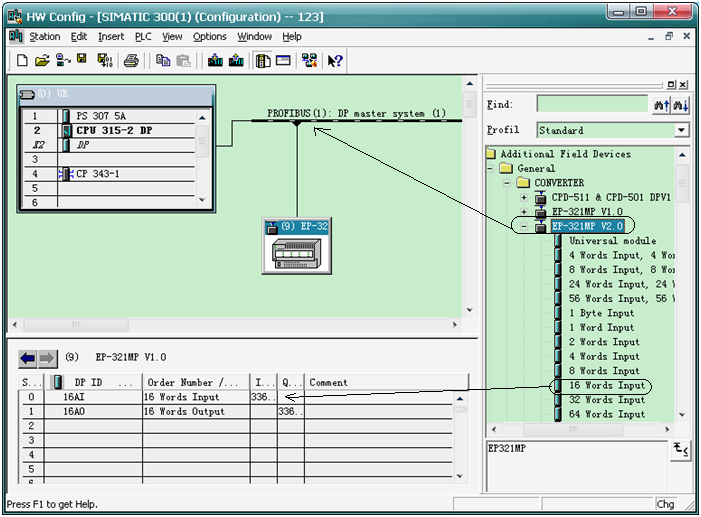Screen dimensions: 701x517
Task: Click the Download to Module icon
Action: (215, 61)
